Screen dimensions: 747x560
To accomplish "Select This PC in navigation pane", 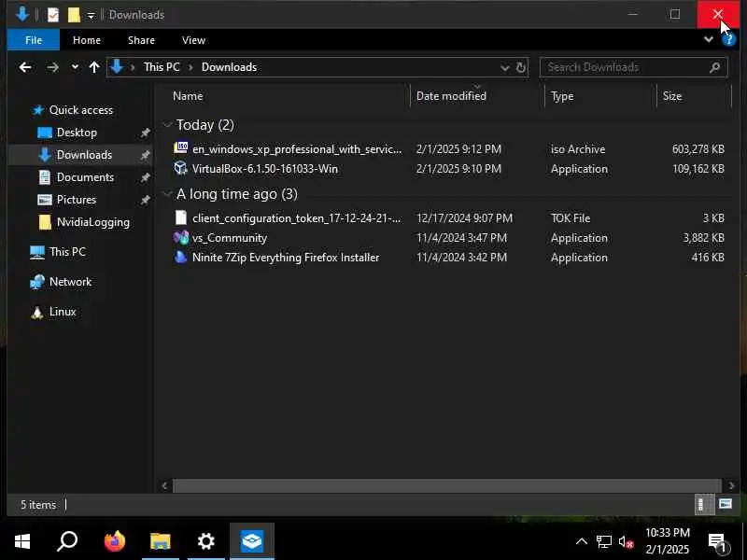I will 67,251.
